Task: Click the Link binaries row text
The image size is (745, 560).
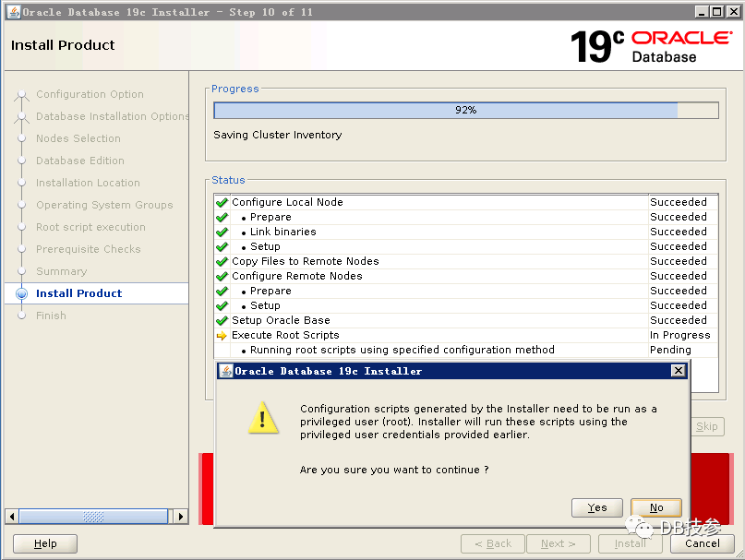Action: point(283,232)
